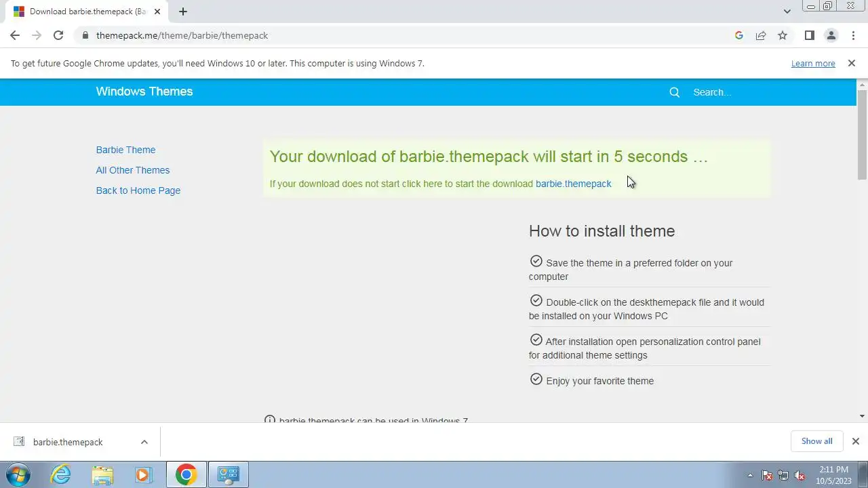The width and height of the screenshot is (868, 488).
Task: Launch Internet Explorer from taskbar
Action: click(x=61, y=474)
